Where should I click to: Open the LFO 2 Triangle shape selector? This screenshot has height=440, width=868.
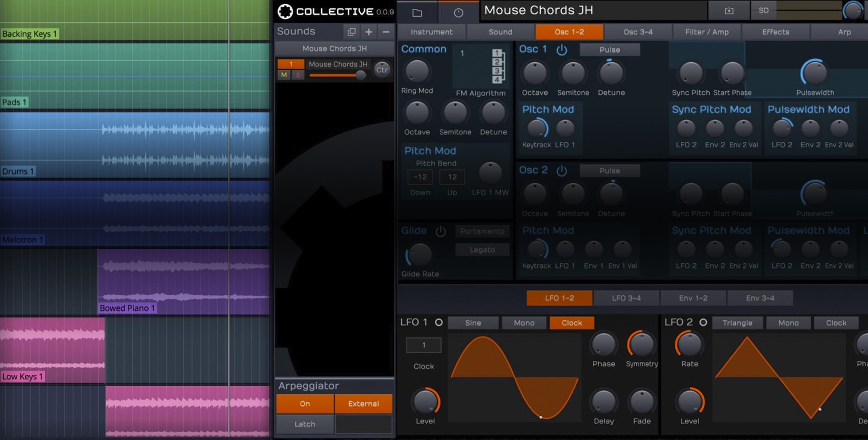(x=737, y=322)
